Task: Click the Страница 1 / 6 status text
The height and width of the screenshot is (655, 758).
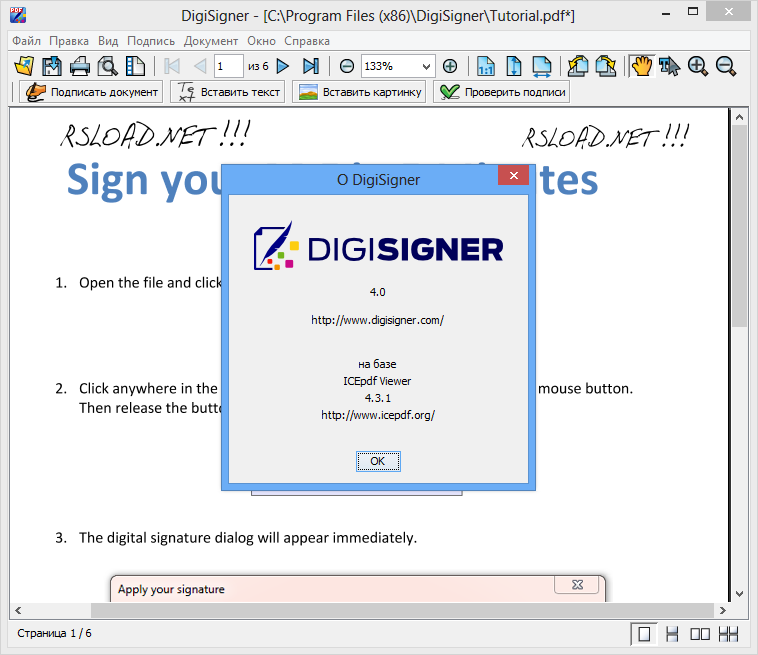Action: [54, 633]
